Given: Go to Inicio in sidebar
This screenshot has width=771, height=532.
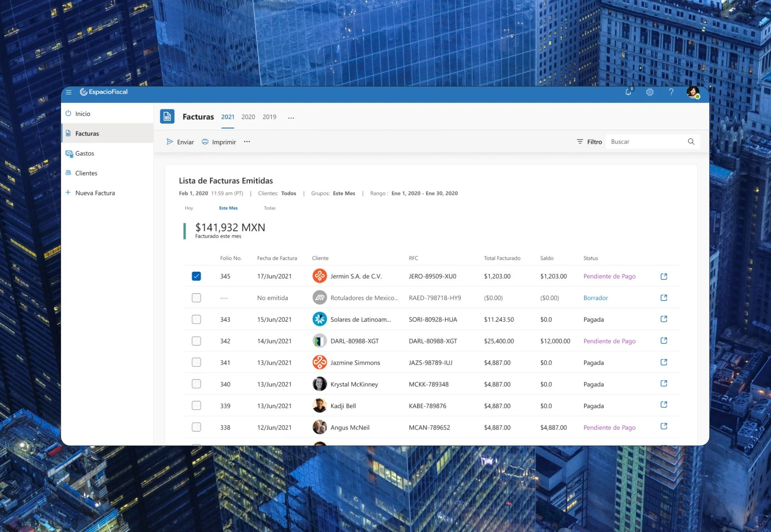Looking at the screenshot, I should tap(107, 114).
